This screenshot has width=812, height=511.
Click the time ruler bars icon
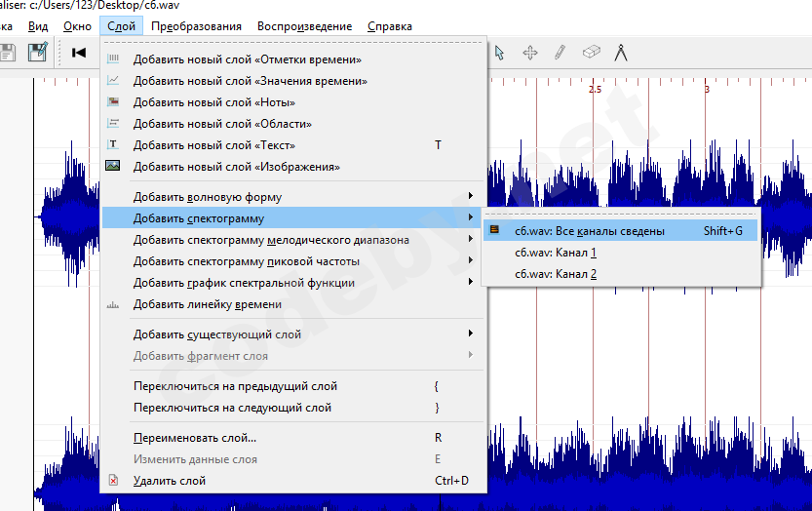pyautogui.click(x=113, y=305)
